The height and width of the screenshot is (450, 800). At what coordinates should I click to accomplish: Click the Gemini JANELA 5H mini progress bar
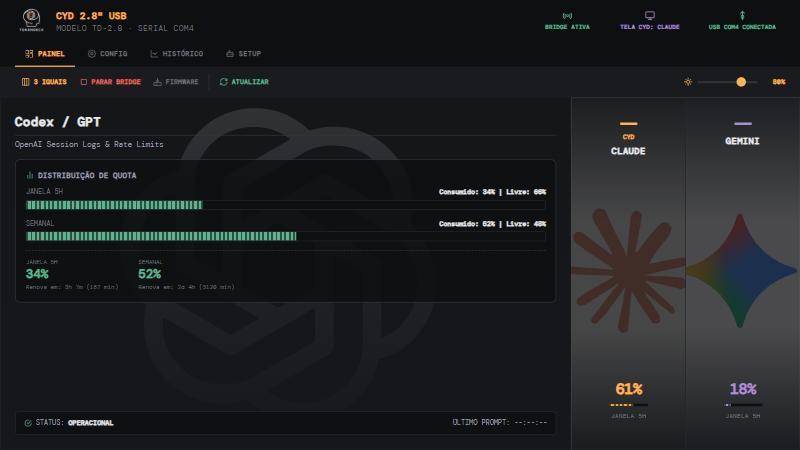(x=743, y=405)
